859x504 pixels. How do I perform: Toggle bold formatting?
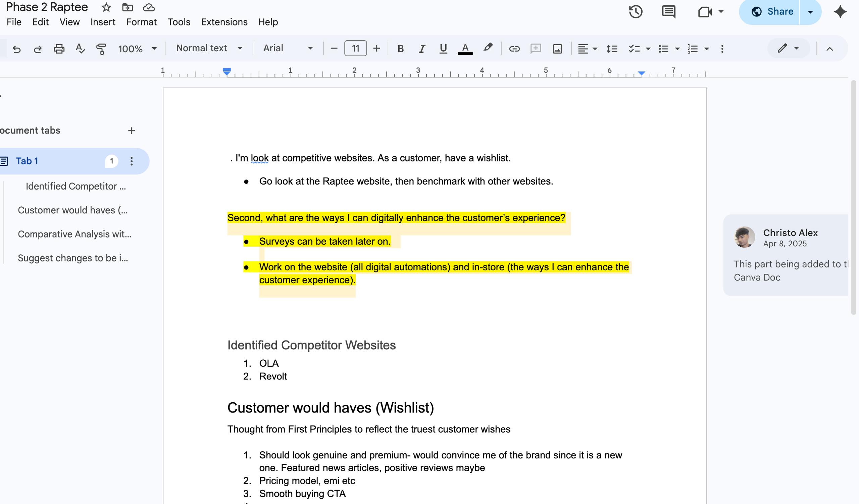[401, 49]
